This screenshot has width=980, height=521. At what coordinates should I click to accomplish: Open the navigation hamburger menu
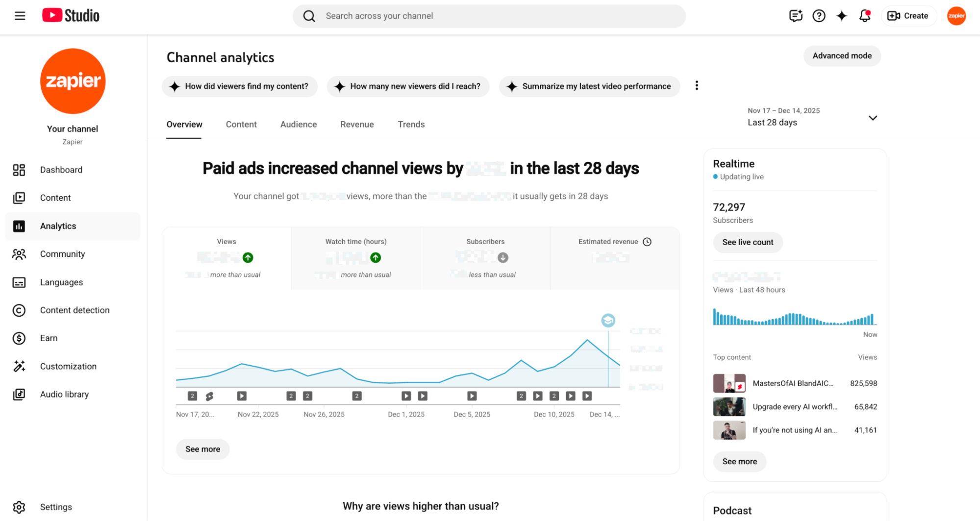(20, 15)
